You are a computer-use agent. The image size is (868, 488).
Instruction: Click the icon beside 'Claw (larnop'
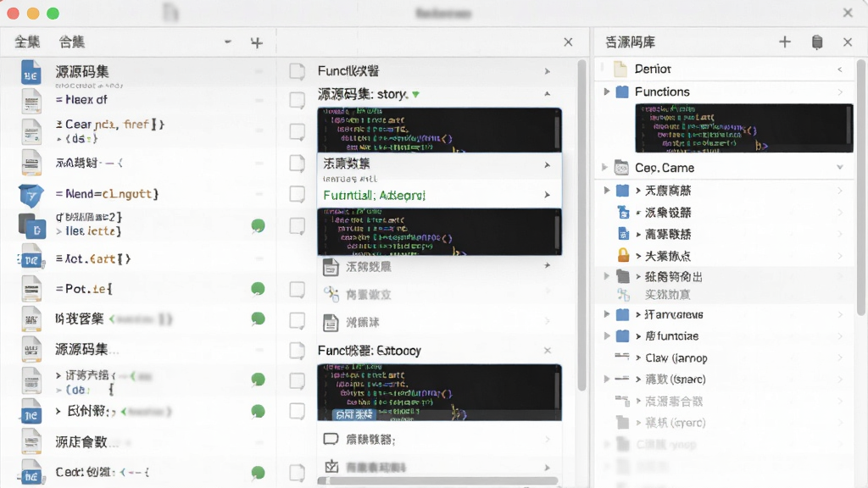621,357
